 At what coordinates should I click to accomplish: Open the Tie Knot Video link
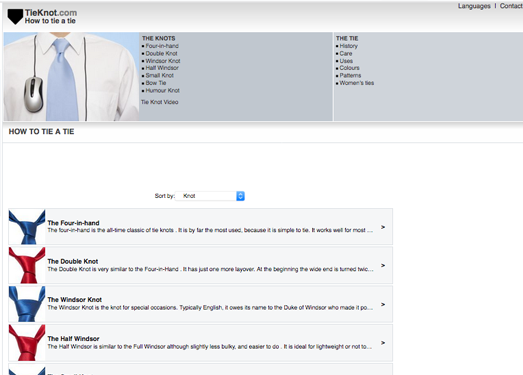coord(159,102)
